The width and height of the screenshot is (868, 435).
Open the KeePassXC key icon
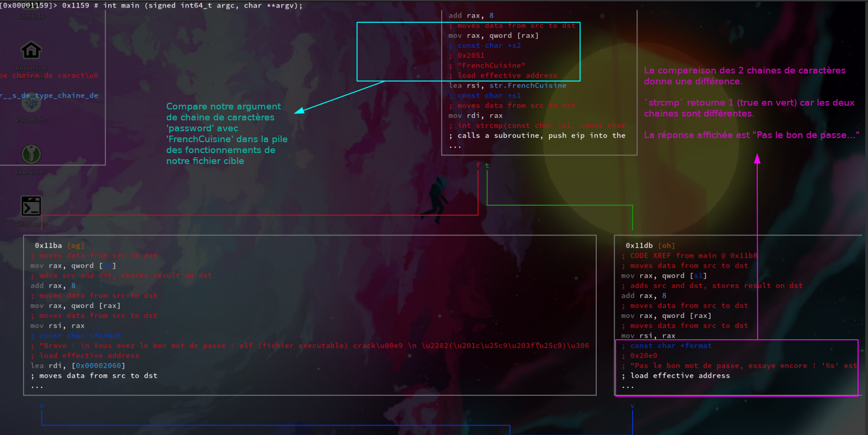pyautogui.click(x=31, y=154)
